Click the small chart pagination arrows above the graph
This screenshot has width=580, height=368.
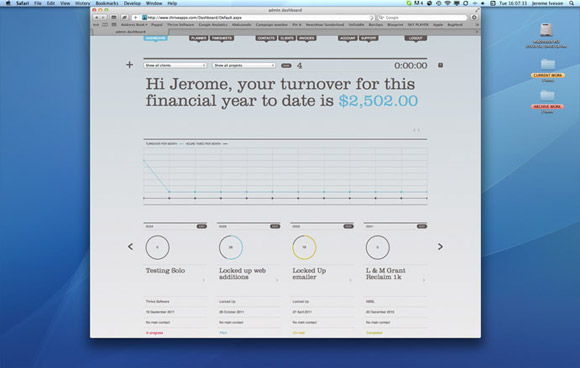click(x=417, y=130)
